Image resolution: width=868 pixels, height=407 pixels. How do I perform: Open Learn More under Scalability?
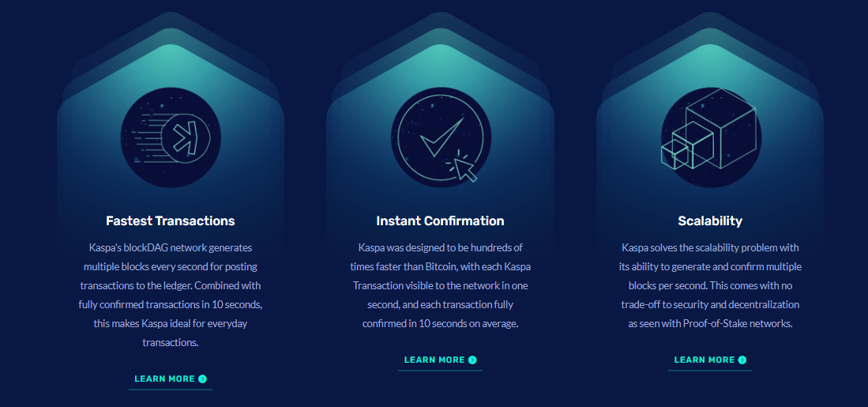click(x=710, y=360)
